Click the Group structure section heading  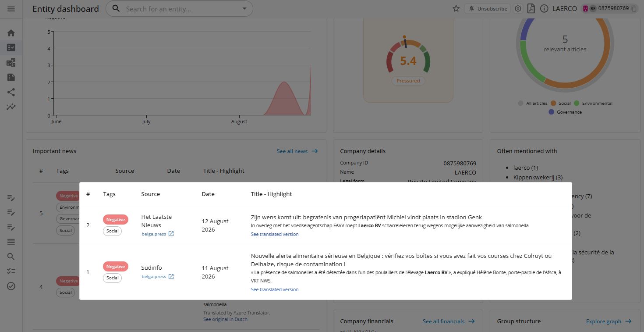(519, 321)
